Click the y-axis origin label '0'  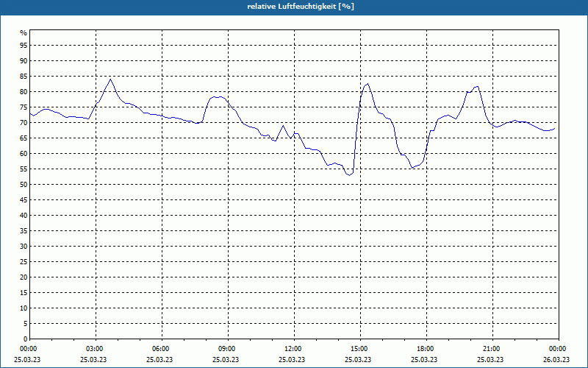(26, 339)
